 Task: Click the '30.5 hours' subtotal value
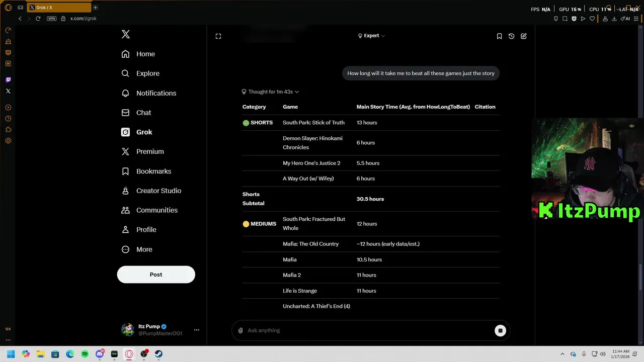370,199
